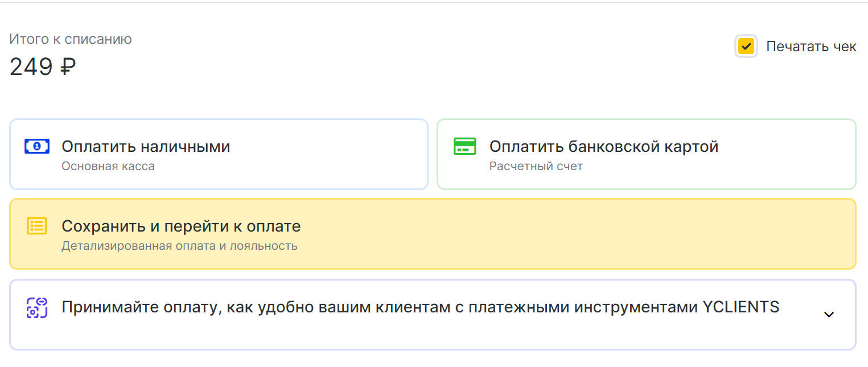Click the yellow list icon for detailed payment
This screenshot has width=868, height=367.
tap(37, 226)
